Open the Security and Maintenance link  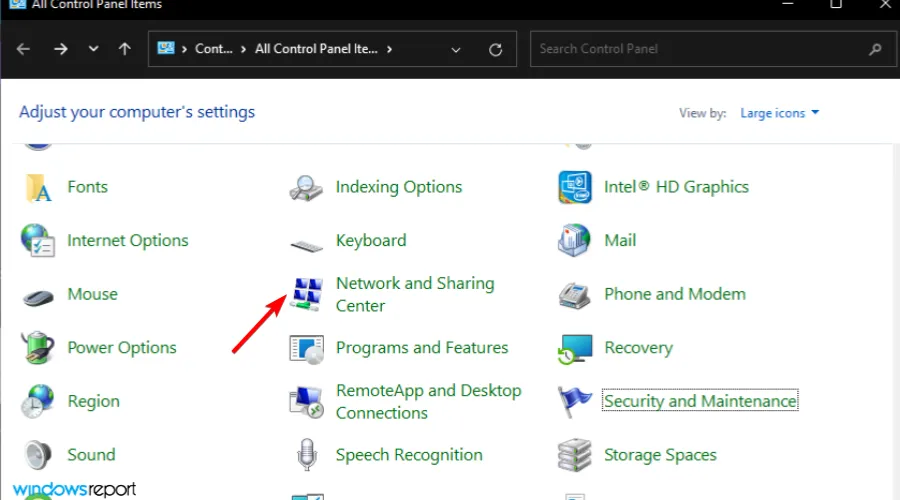[700, 401]
